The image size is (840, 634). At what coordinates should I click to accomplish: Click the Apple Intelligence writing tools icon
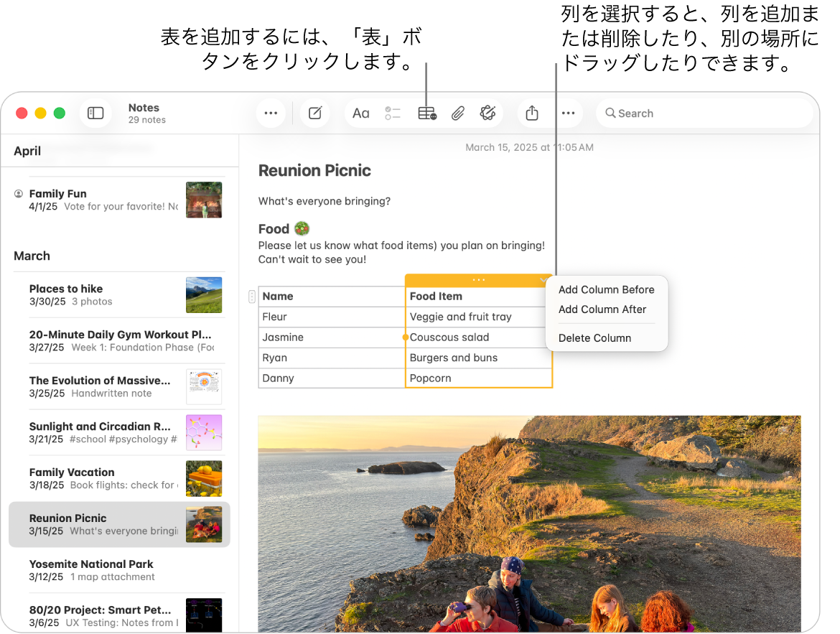point(488,113)
